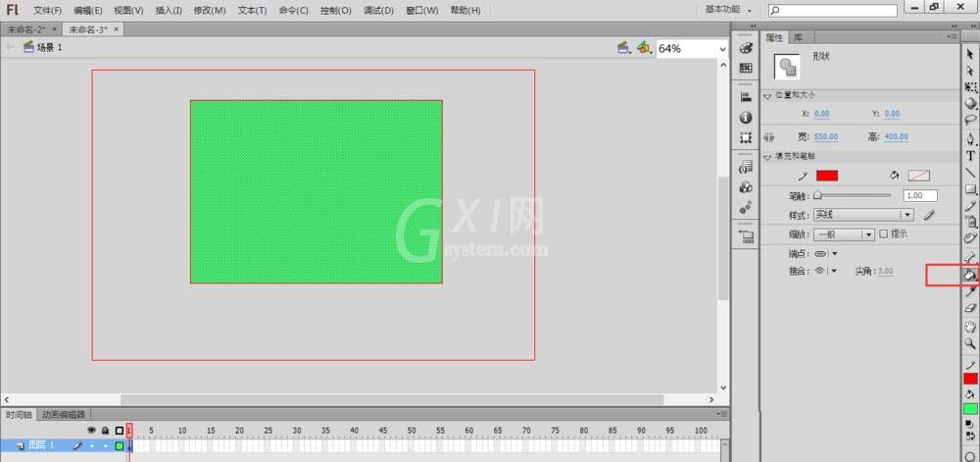The height and width of the screenshot is (462, 980).
Task: Click the swap colors icon
Action: 969,435
